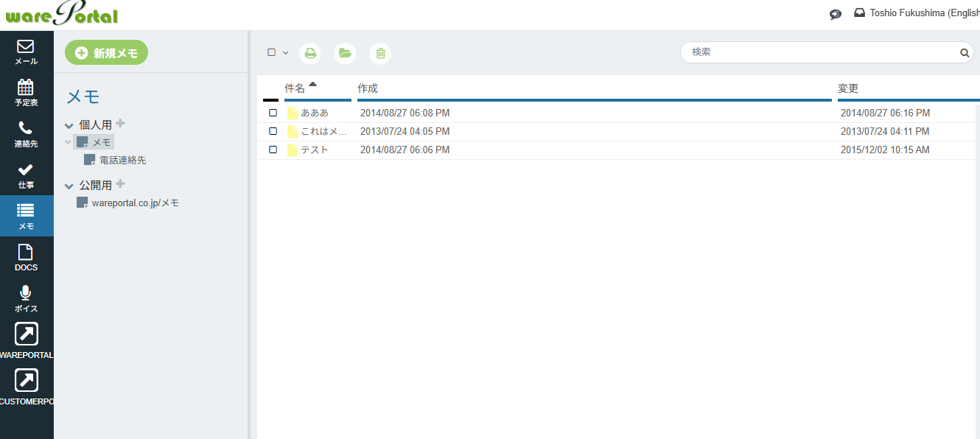Open the DOCS sidebar icon
This screenshot has width=980, height=439.
coord(26,258)
